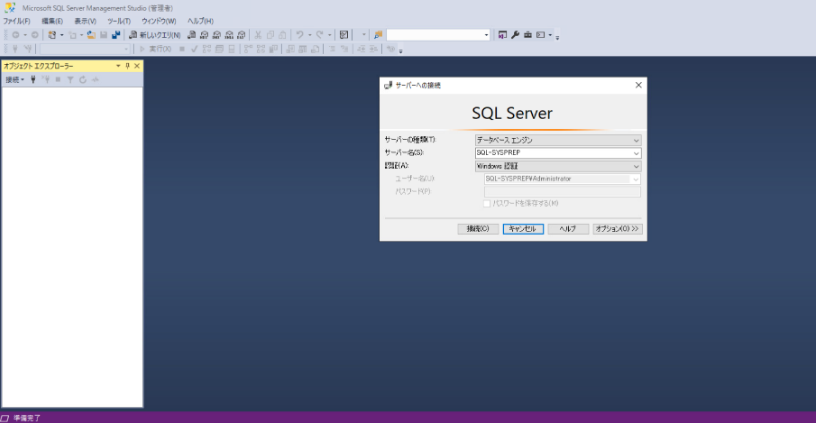Open the 表示(V) menu
This screenshot has height=423, width=816.
pos(85,21)
